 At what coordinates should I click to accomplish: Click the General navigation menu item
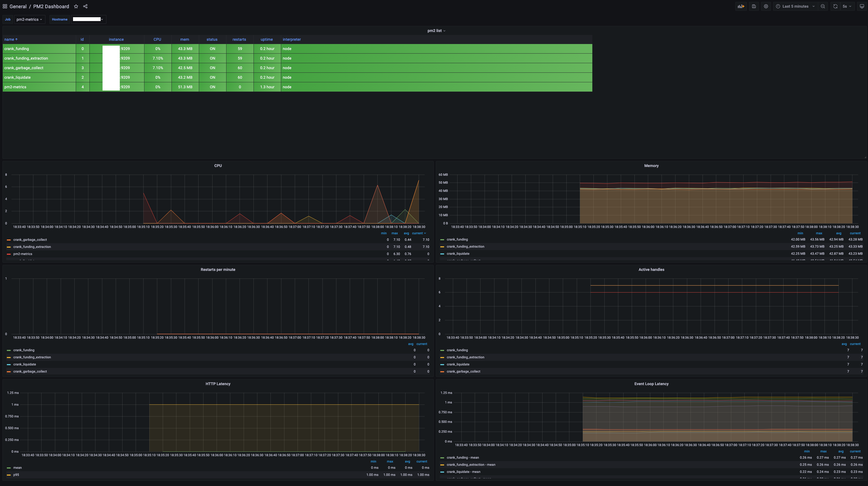(17, 6)
